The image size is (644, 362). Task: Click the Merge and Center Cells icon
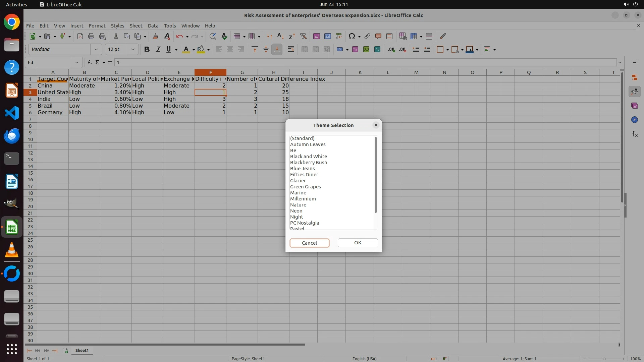(304, 50)
